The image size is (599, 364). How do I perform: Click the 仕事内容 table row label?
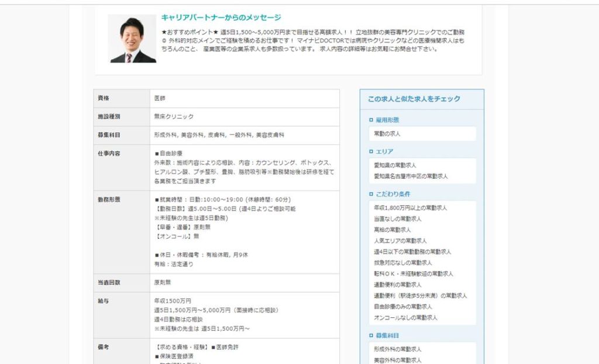tap(109, 154)
